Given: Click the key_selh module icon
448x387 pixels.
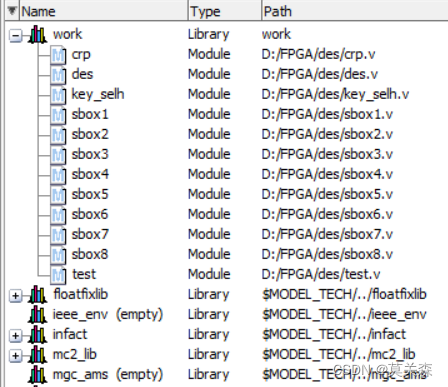Looking at the screenshot, I should tap(58, 95).
